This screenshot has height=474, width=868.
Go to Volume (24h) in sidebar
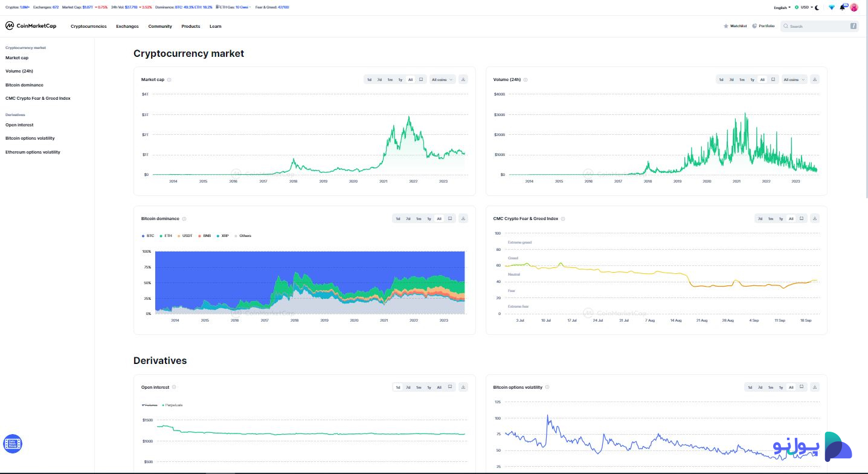click(x=19, y=71)
